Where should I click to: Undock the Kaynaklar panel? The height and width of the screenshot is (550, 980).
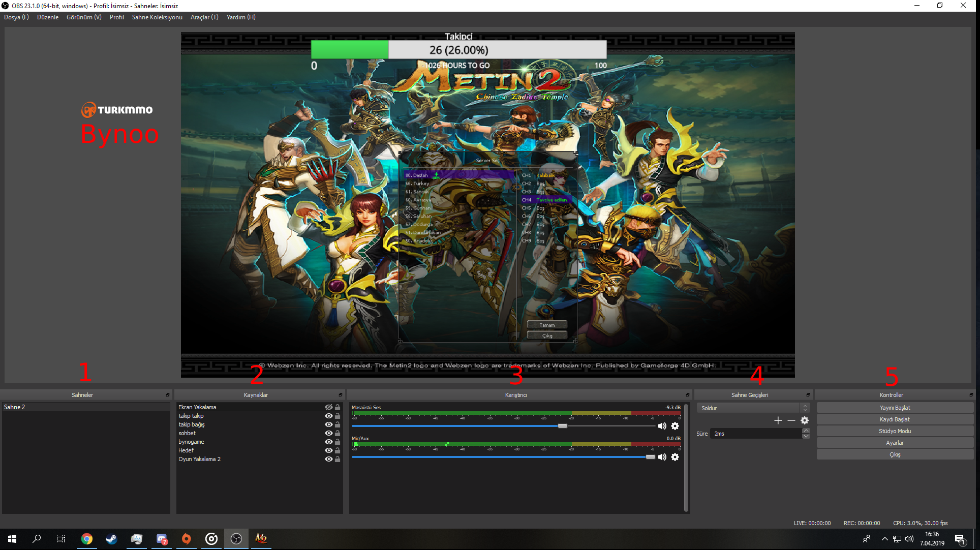[x=341, y=395]
